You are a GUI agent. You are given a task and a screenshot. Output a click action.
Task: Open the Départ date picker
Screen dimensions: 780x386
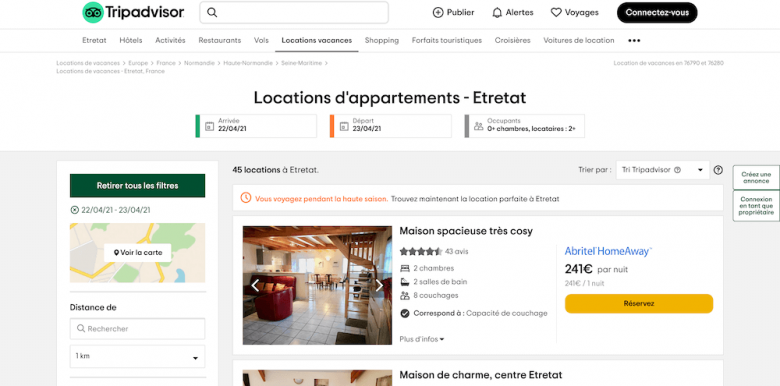click(x=391, y=126)
